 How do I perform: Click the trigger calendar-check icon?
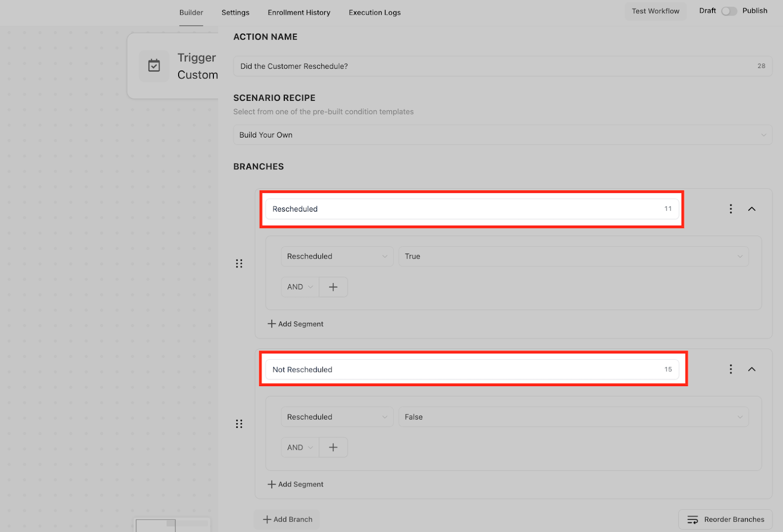click(x=154, y=66)
